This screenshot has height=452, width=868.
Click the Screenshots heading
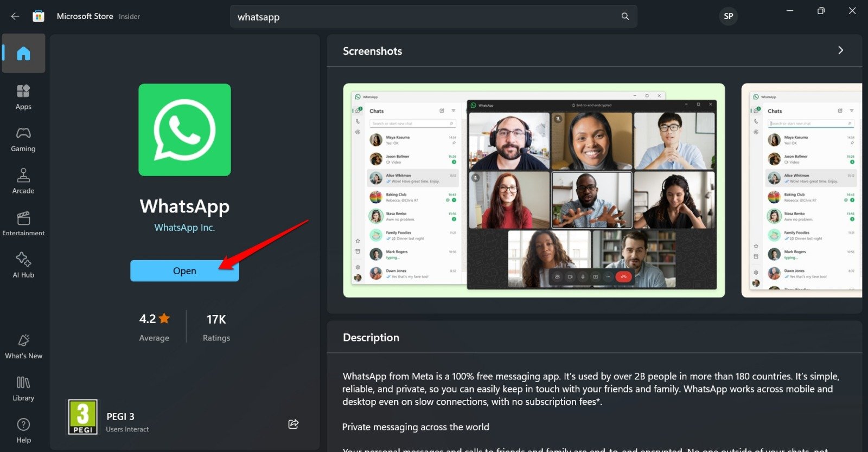click(x=373, y=51)
